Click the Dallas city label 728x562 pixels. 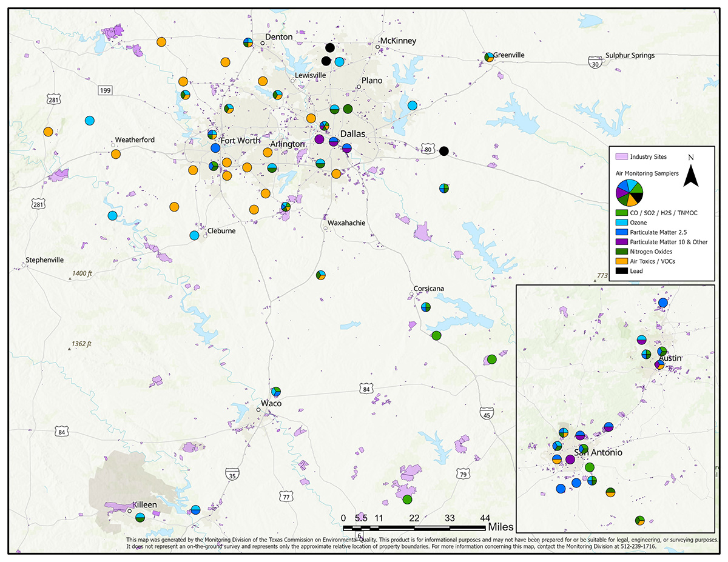(x=352, y=134)
